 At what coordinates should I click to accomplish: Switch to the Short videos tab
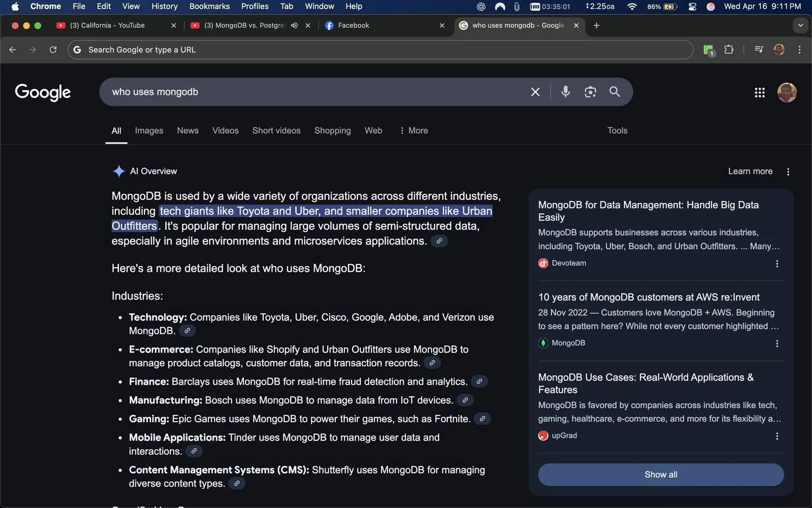point(276,131)
